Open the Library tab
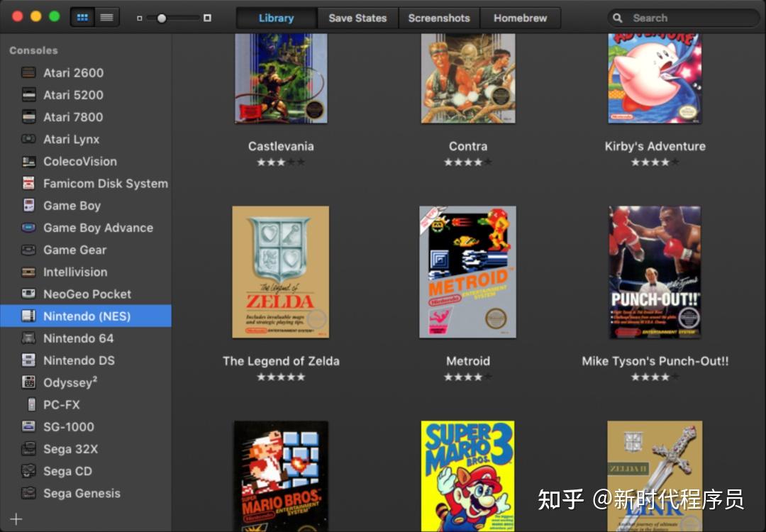766x532 pixels. pos(277,18)
